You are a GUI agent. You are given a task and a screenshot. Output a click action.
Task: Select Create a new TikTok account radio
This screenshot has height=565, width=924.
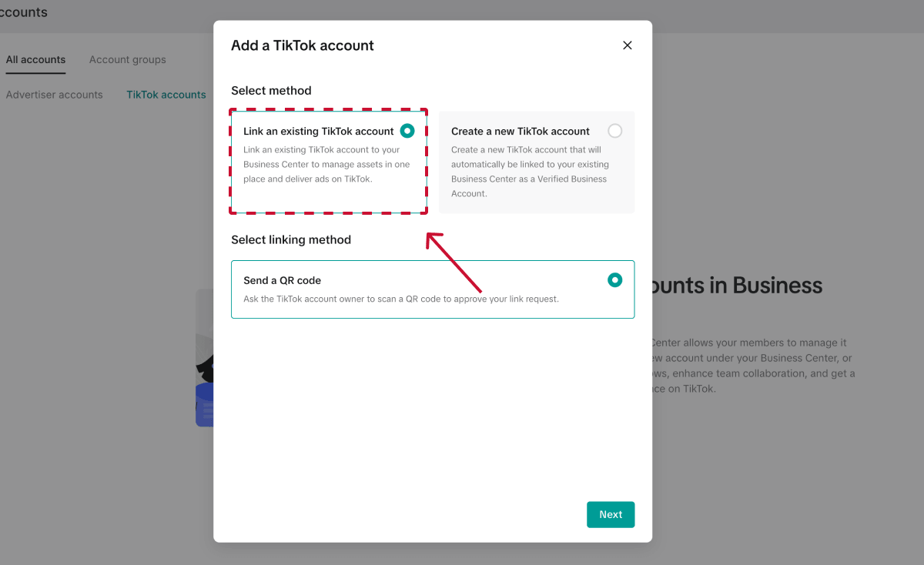point(614,131)
